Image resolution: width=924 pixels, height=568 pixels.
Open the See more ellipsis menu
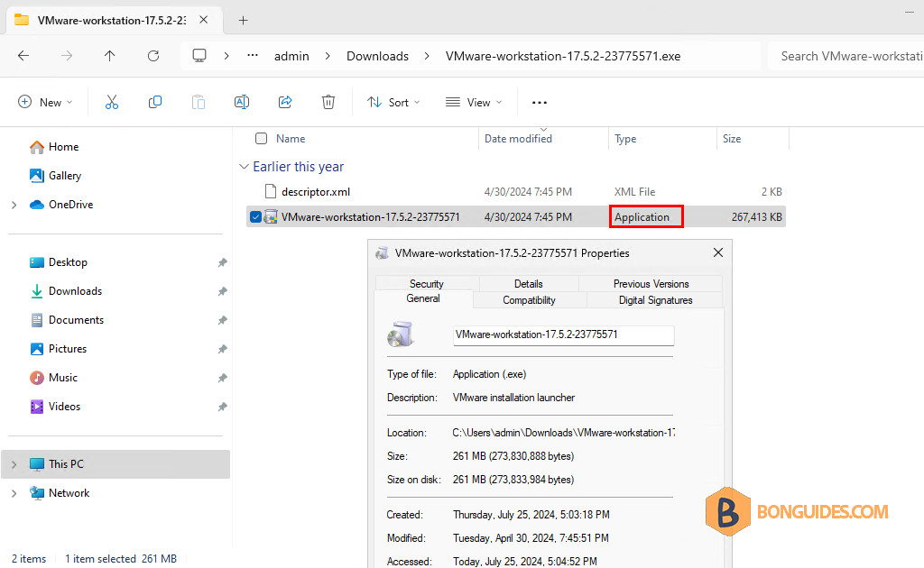[x=540, y=103]
